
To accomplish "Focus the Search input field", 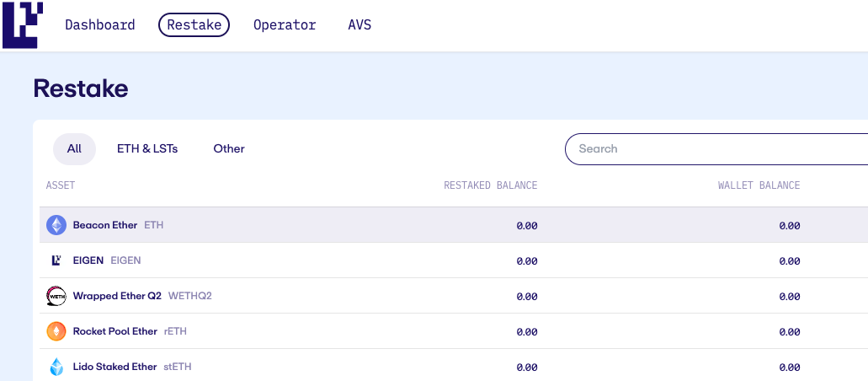I will coord(716,148).
